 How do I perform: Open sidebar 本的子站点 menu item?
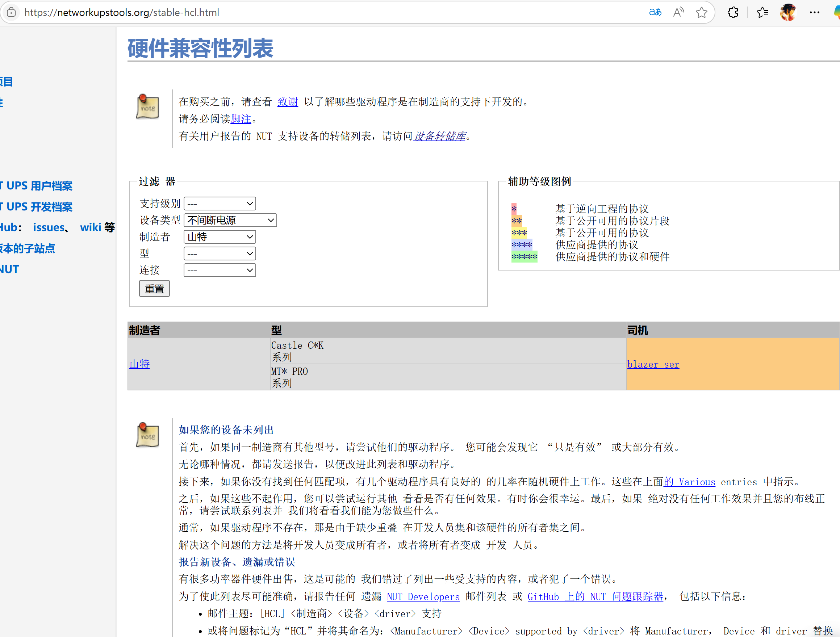(27, 248)
